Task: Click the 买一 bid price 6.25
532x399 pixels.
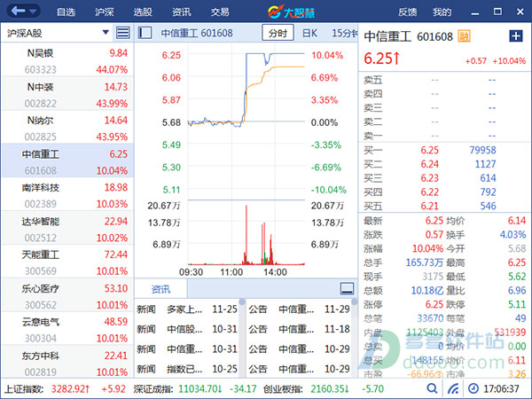Action: [429, 151]
